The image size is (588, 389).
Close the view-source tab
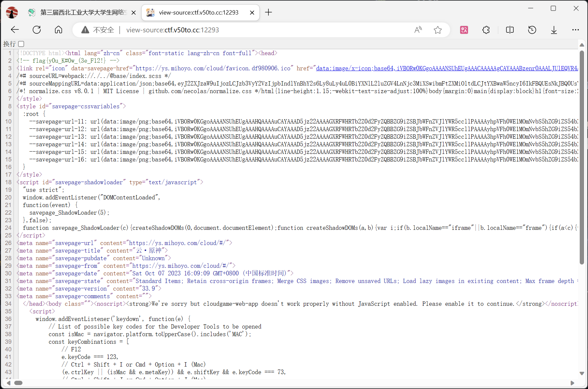click(252, 13)
